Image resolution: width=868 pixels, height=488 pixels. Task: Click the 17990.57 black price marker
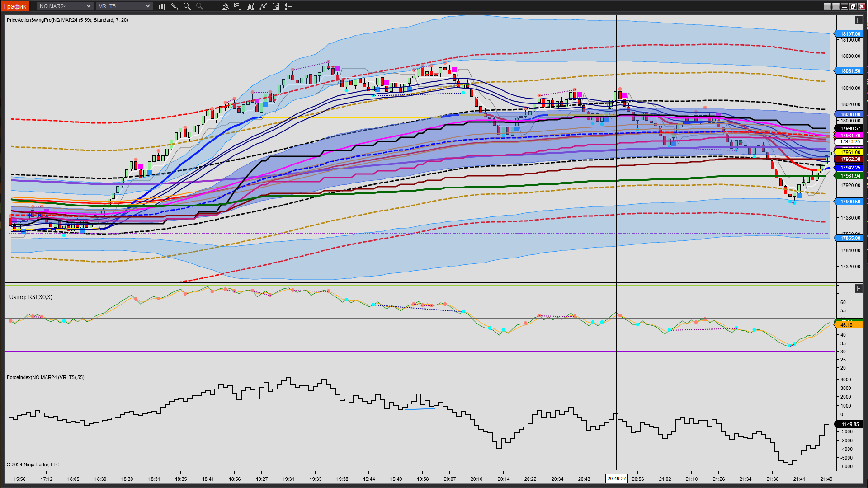[x=849, y=128]
